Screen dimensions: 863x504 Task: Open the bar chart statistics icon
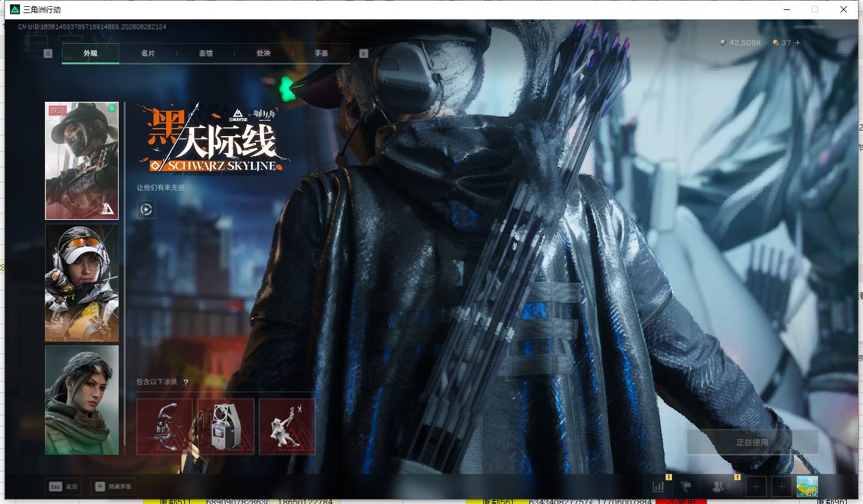tap(659, 487)
